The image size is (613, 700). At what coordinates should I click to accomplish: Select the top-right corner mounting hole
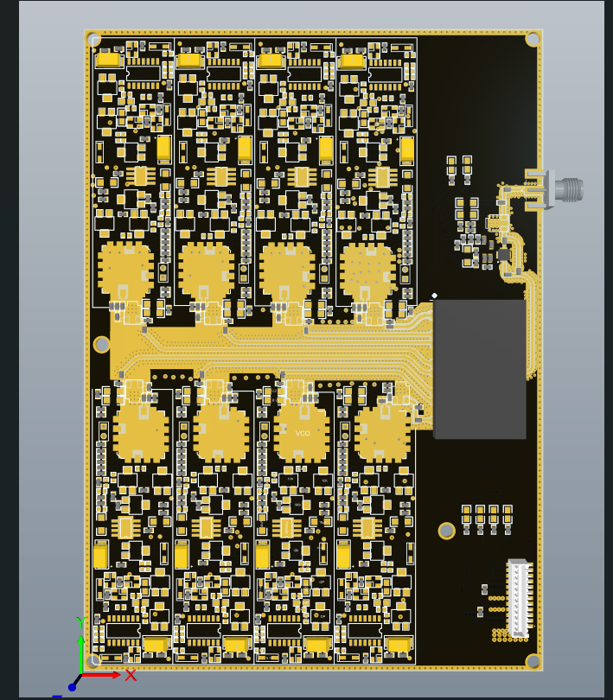533,39
